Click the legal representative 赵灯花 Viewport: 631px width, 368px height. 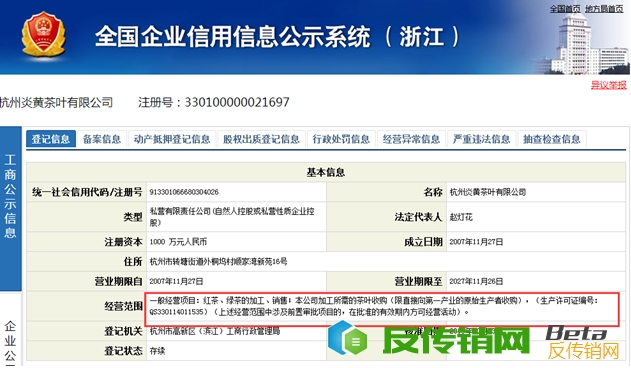[461, 217]
